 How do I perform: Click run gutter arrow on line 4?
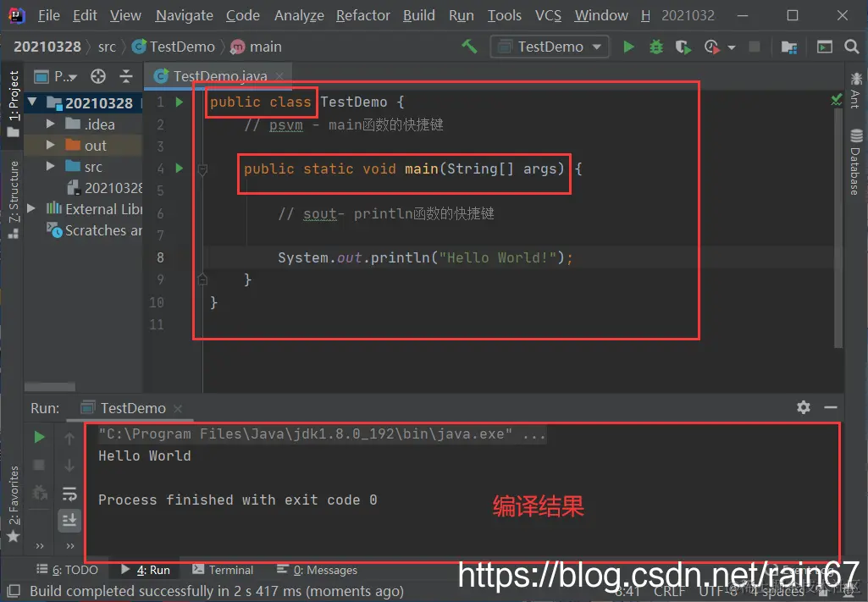click(x=179, y=168)
